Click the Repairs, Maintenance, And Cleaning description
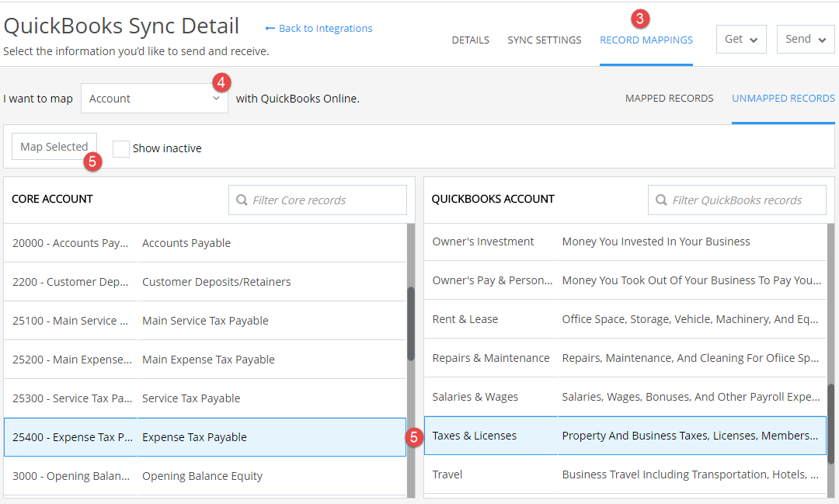Viewport: 839px width, 504px height. pyautogui.click(x=691, y=358)
